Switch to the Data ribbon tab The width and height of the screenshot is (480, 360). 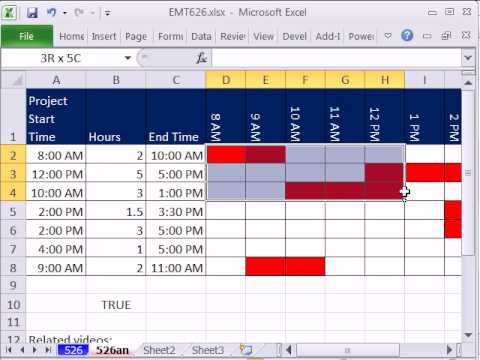[x=201, y=36]
